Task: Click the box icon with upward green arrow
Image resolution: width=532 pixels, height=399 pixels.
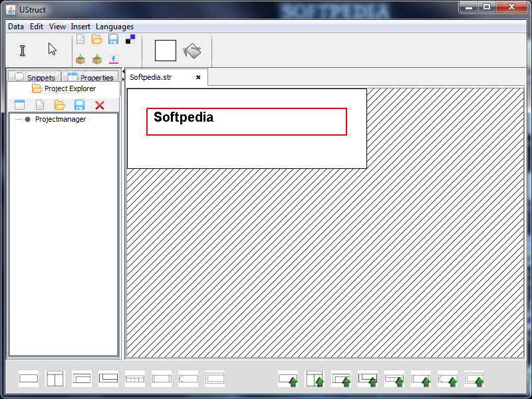Action: click(97, 59)
